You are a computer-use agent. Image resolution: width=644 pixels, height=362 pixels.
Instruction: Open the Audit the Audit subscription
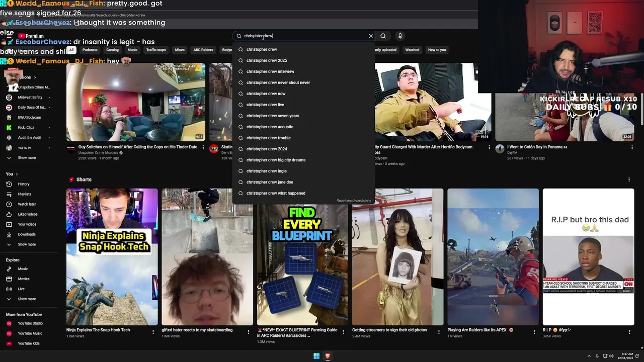[30, 138]
